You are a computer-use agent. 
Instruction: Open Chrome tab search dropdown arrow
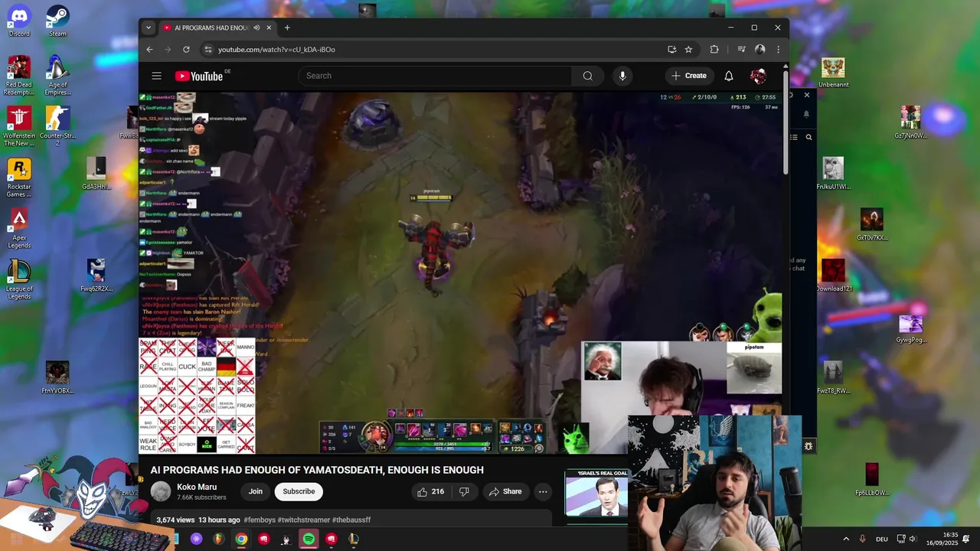point(149,28)
